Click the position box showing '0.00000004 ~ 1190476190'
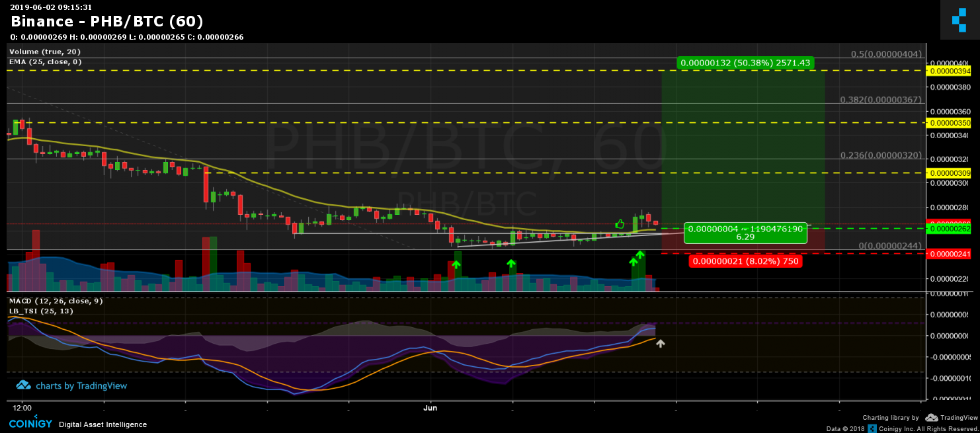This screenshot has height=433, width=980. (745, 233)
